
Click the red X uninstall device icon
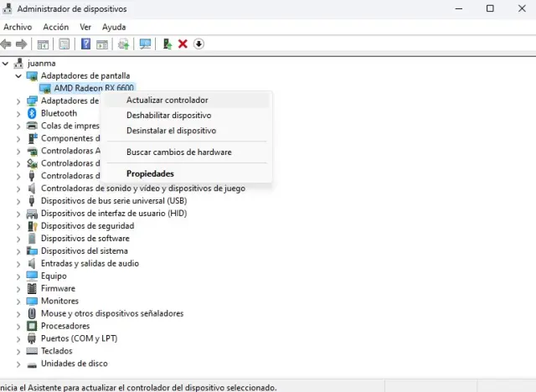(183, 44)
